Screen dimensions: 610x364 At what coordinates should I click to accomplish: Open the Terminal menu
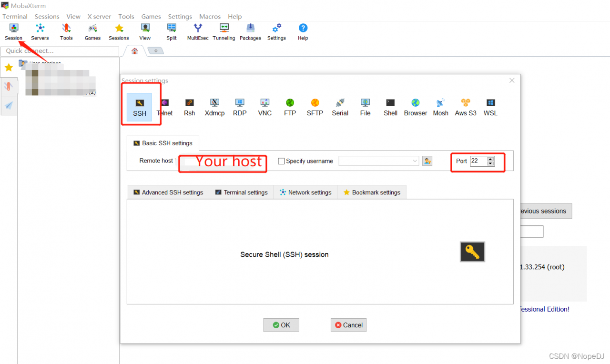15,16
